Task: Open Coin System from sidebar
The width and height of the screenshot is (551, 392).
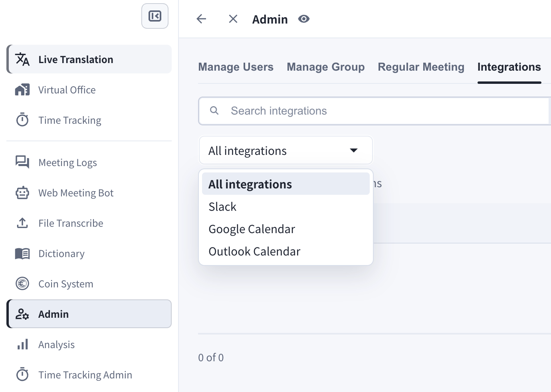Action: point(89,284)
